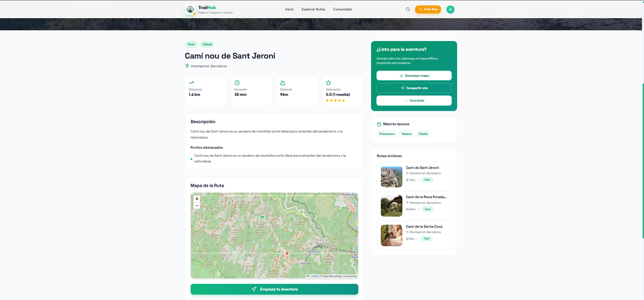Screen dimensions: 644x300
Task: Zoom out on the route map
Action: [x=197, y=206]
